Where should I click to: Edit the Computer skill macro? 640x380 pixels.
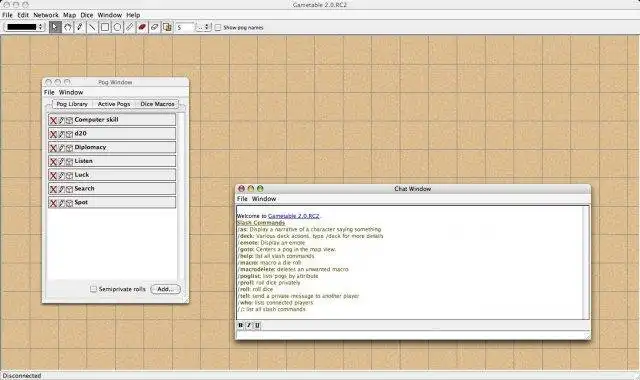coord(62,120)
